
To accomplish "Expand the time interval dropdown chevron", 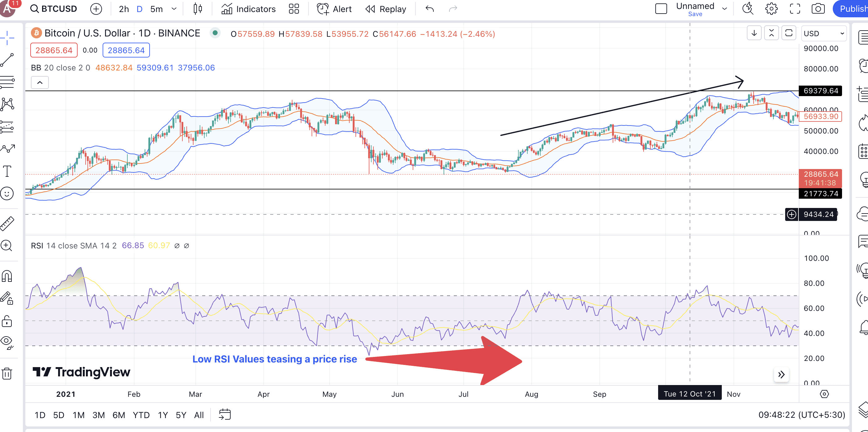I will [x=174, y=9].
